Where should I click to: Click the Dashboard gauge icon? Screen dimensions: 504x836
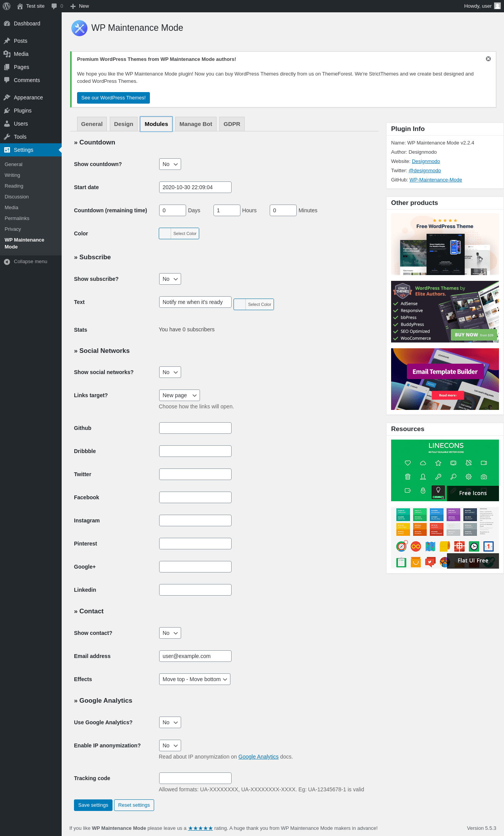coord(7,24)
